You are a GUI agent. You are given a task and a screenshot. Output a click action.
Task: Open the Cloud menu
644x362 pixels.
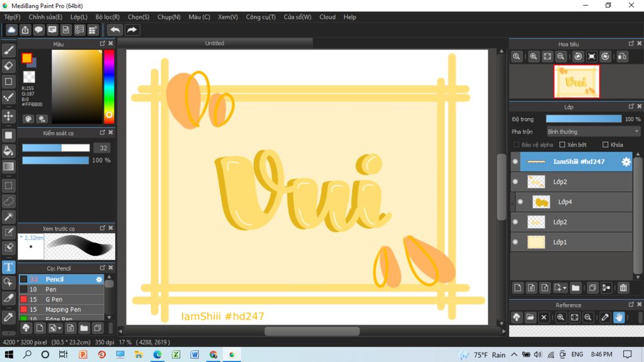pos(327,17)
